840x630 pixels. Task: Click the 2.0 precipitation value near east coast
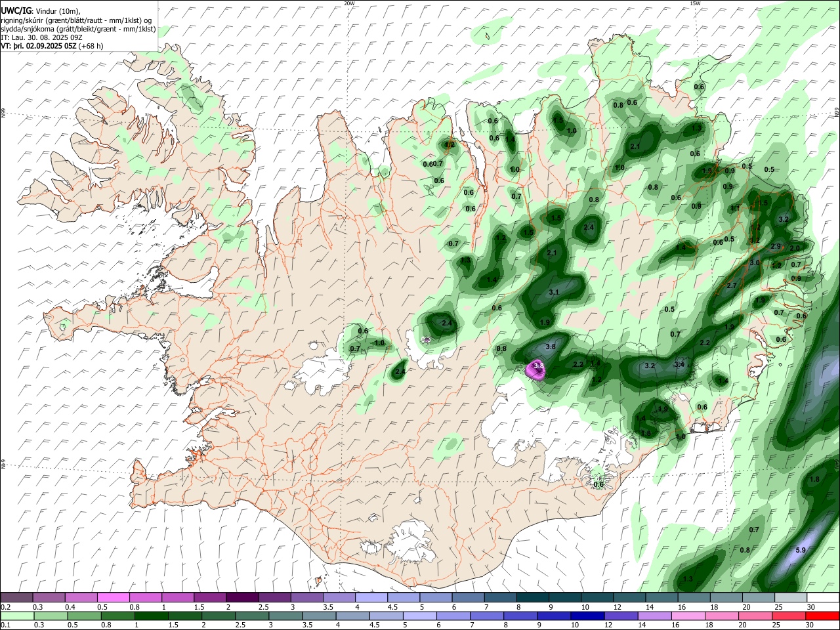point(795,248)
